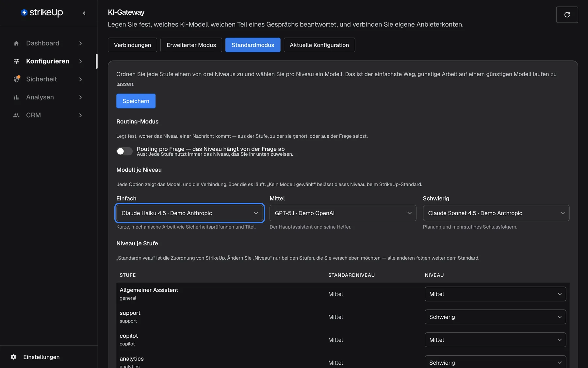Click the copilot stage name
Viewport: 588px width, 368px height.
pyautogui.click(x=129, y=336)
